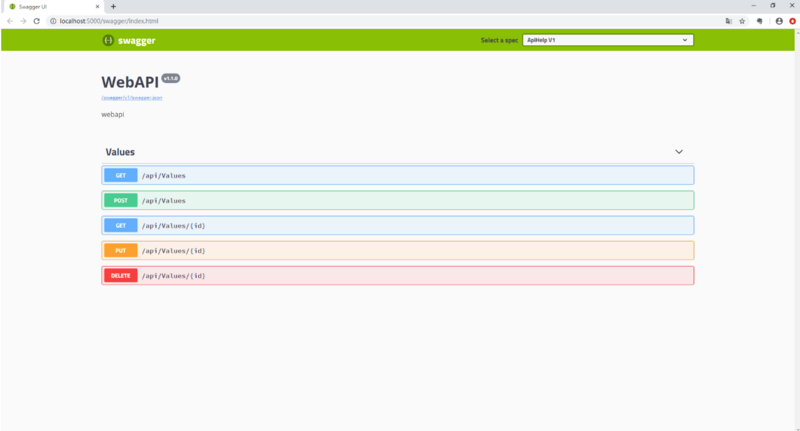Select the Swagger UI tab
Image resolution: width=800 pixels, height=431 pixels.
[x=54, y=7]
